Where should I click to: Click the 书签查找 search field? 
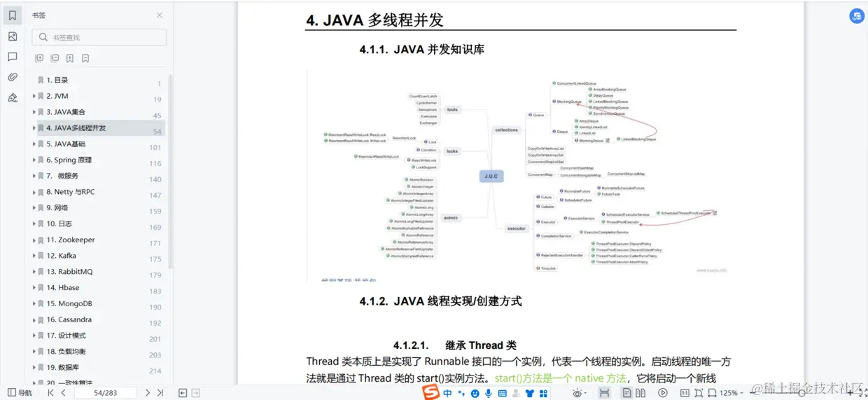pos(99,37)
